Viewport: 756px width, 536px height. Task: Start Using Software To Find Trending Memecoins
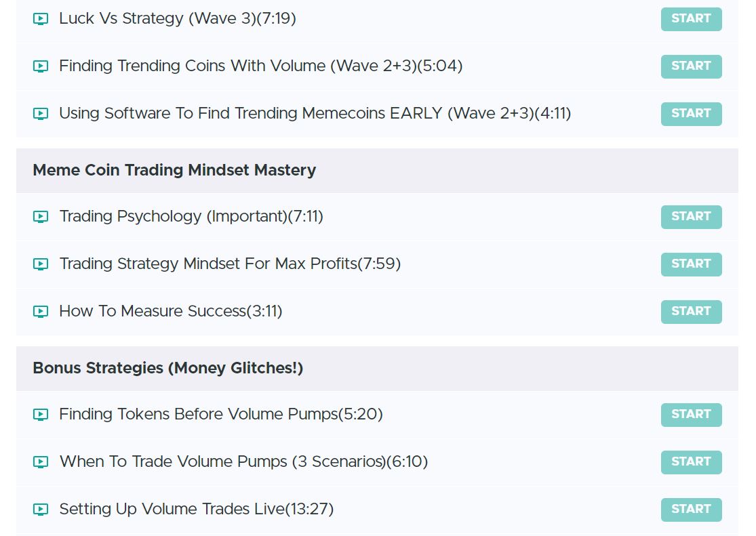point(691,114)
